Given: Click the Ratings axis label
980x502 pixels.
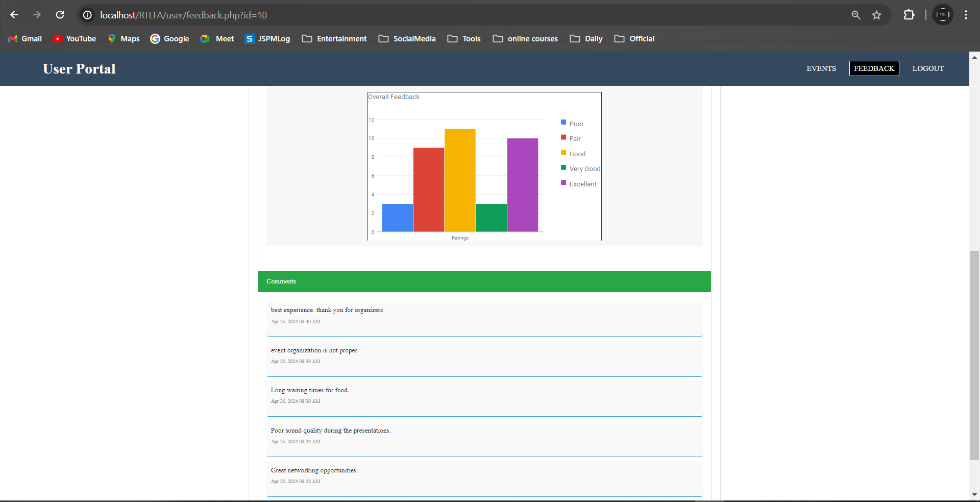Looking at the screenshot, I should tap(460, 238).
